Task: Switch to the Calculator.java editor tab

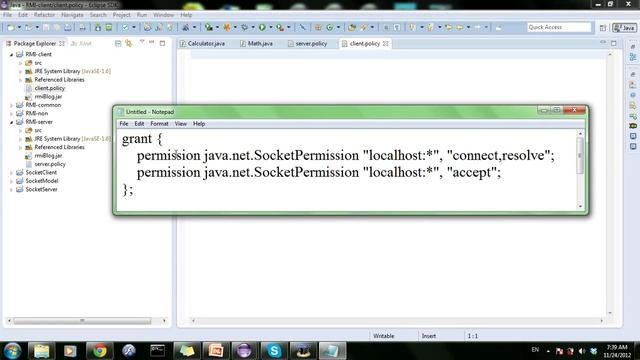Action: coord(203,43)
